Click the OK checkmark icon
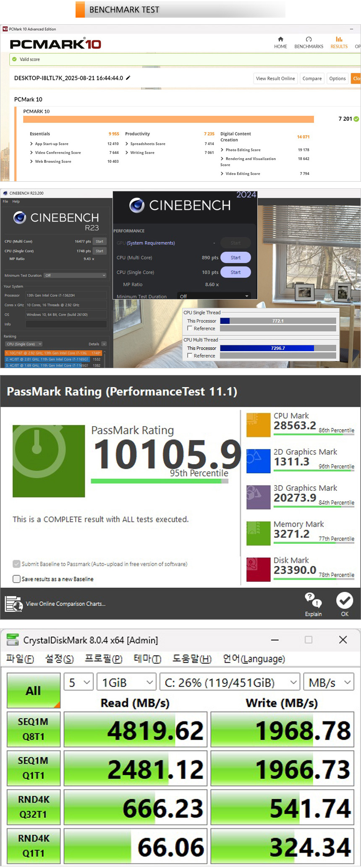Screen dimensions: 361x868 point(344,600)
